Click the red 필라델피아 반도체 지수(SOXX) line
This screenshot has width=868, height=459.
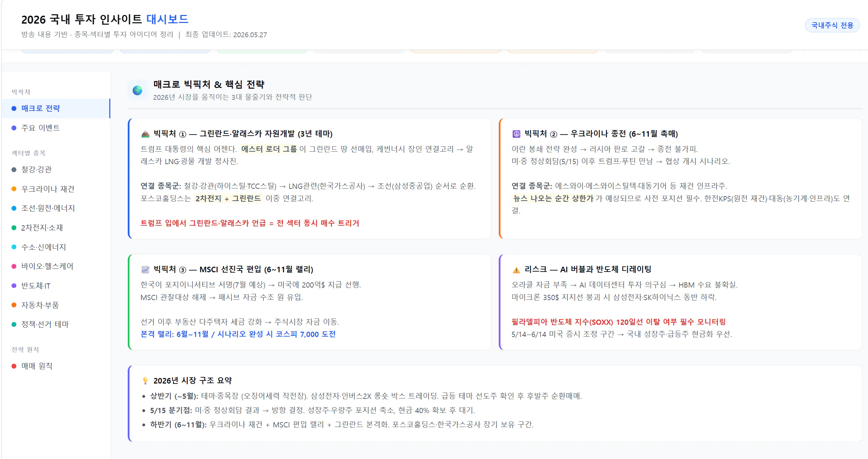(618, 322)
